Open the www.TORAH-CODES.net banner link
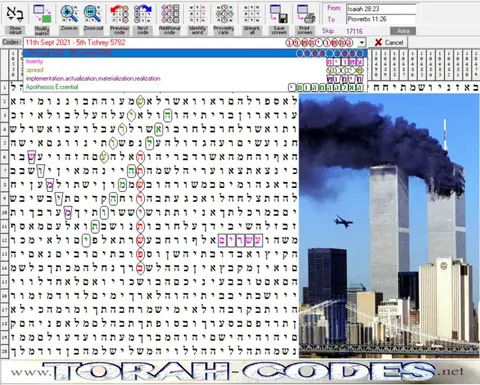 237,371
